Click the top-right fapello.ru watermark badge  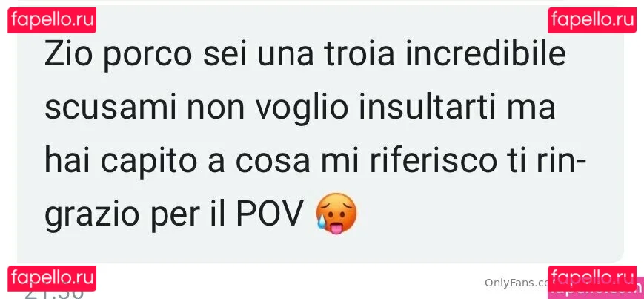[x=592, y=20]
